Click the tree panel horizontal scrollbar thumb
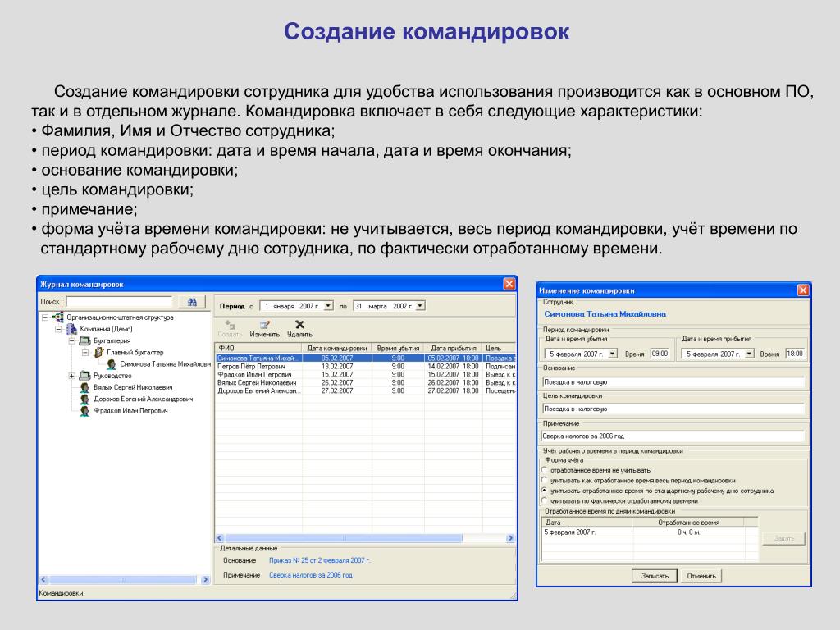Screen dimensions: 840x630 (x=123, y=580)
